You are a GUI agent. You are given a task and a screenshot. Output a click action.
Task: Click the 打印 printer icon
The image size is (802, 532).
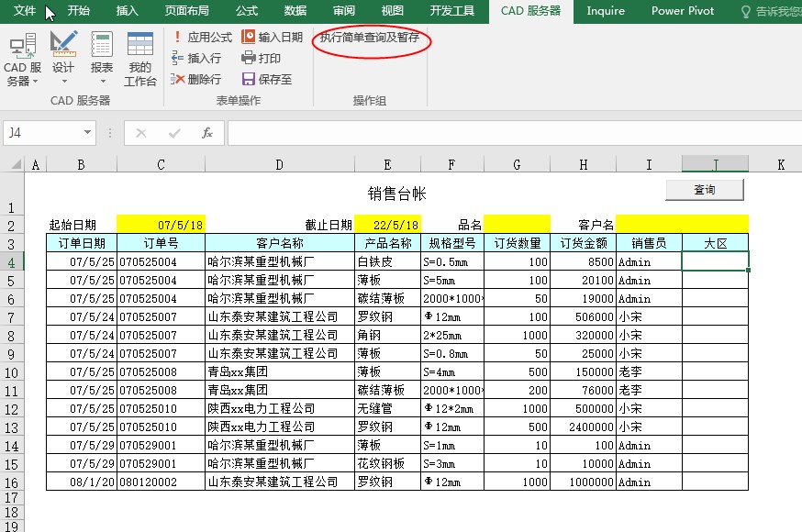pyautogui.click(x=249, y=58)
